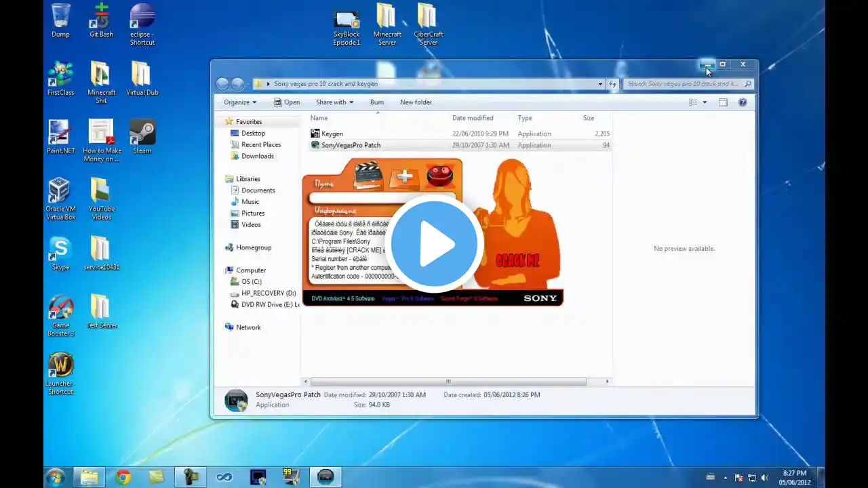The height and width of the screenshot is (488, 868).
Task: Open OS (C:) drive in the navigation pane
Action: coord(252,282)
